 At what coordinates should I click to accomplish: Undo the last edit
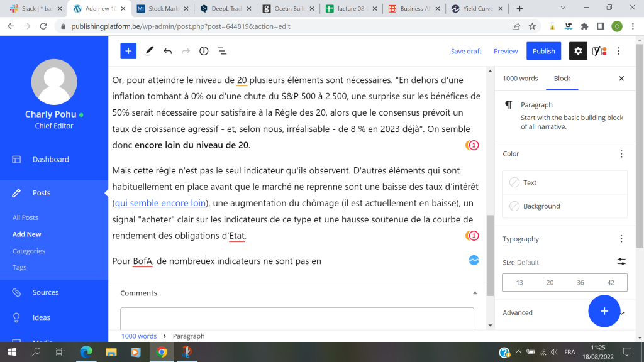click(168, 51)
